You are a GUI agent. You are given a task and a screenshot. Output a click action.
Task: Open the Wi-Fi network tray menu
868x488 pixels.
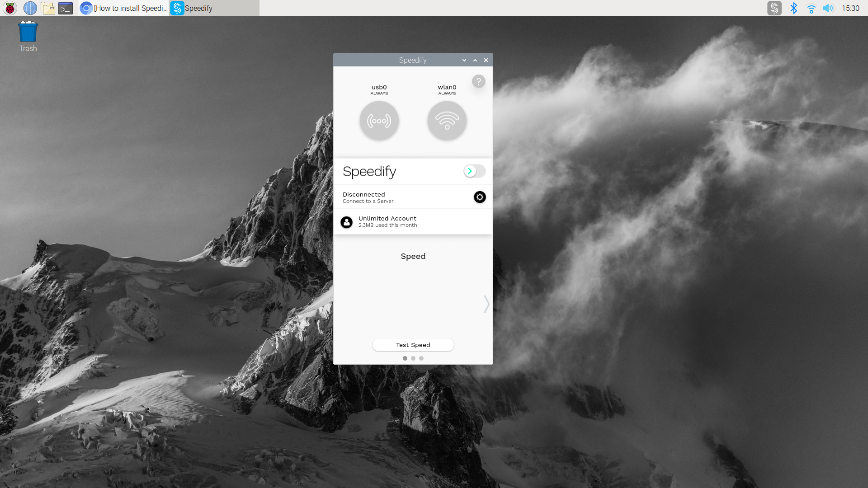click(x=811, y=8)
